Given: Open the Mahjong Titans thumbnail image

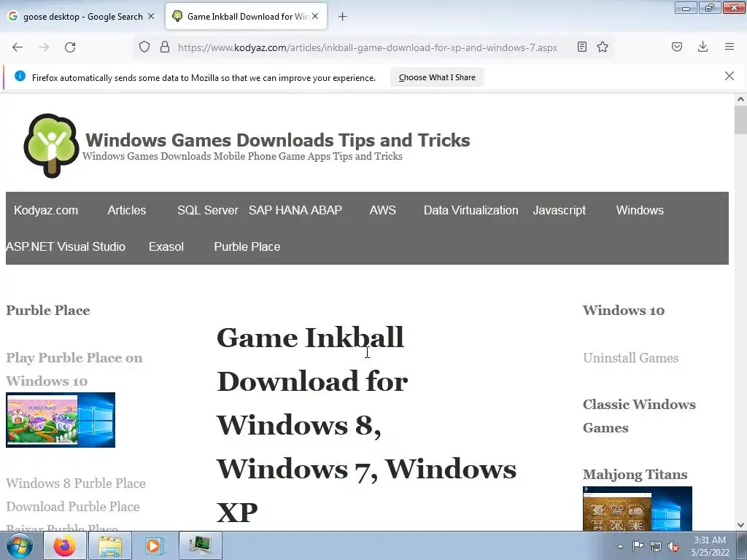Looking at the screenshot, I should (x=638, y=508).
